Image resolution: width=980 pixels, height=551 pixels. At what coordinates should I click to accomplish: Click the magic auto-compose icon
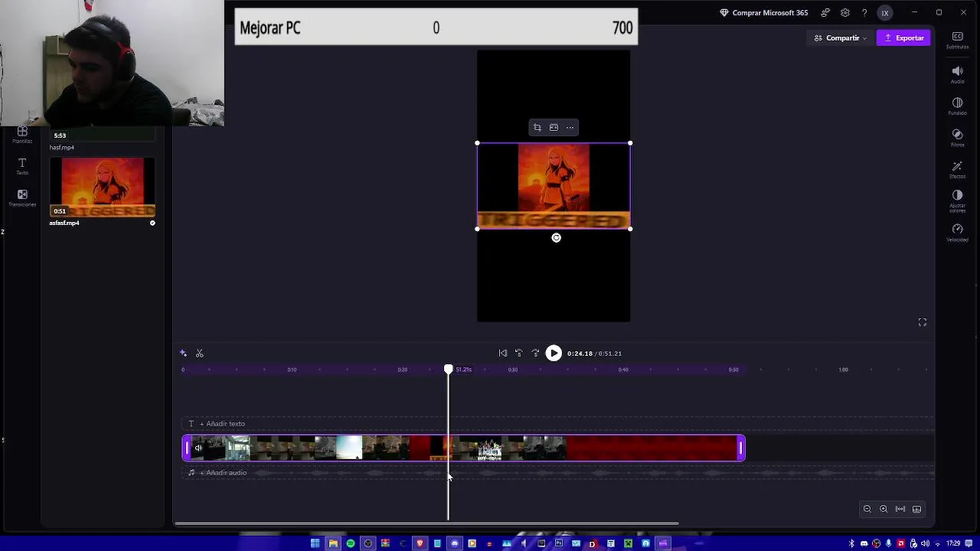pos(183,354)
